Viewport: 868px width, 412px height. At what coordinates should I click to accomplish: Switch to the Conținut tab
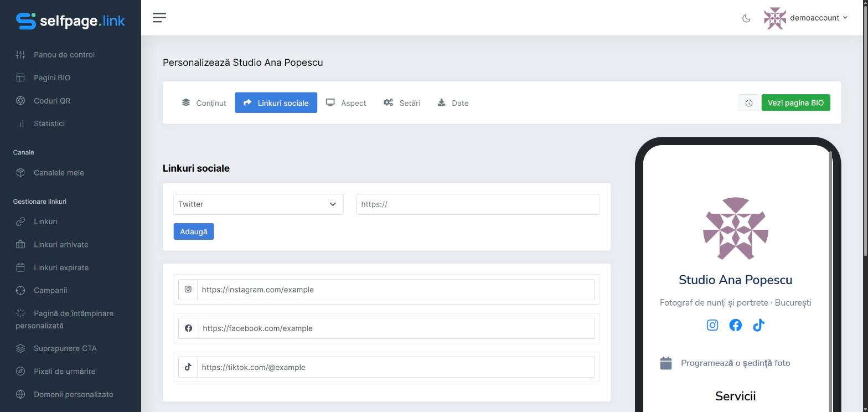pyautogui.click(x=204, y=103)
